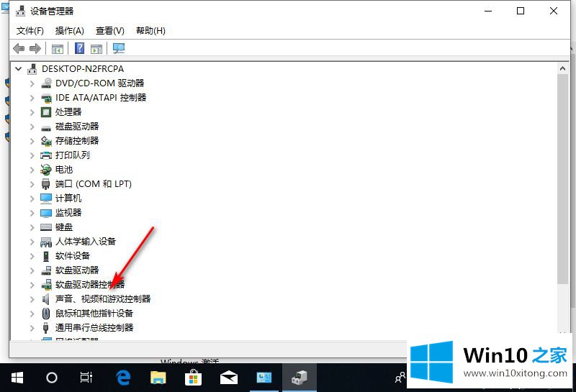
Task: Expand the 通用串行总线控制器 USB node
Action: click(32, 328)
